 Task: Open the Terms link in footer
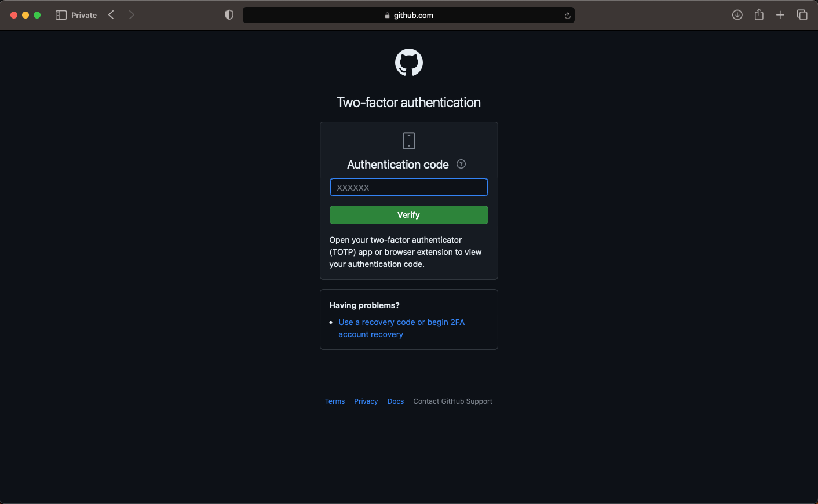pos(335,401)
